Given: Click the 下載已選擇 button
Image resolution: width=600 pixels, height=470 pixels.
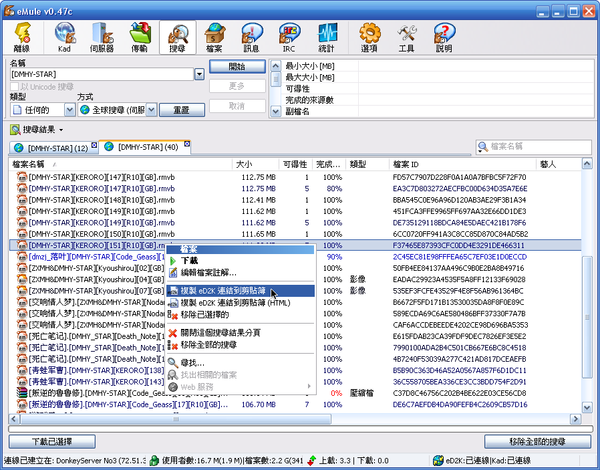Looking at the screenshot, I should click(52, 442).
